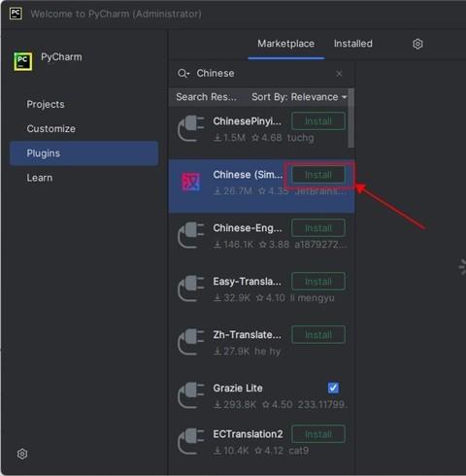466x476 pixels.
Task: Install the Chinese (Simplified) language pack
Action: [x=318, y=175]
